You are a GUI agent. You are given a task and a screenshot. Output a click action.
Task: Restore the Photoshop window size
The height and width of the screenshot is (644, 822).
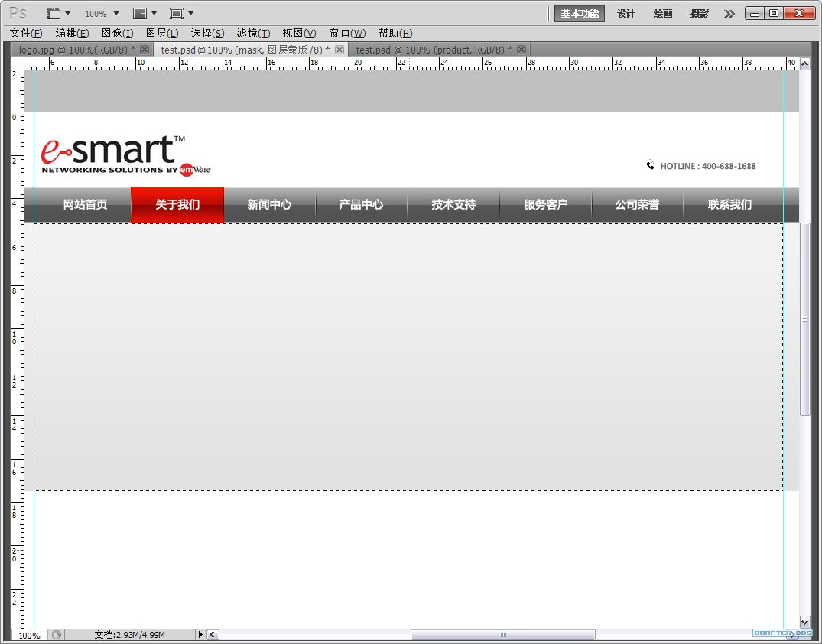click(x=774, y=13)
